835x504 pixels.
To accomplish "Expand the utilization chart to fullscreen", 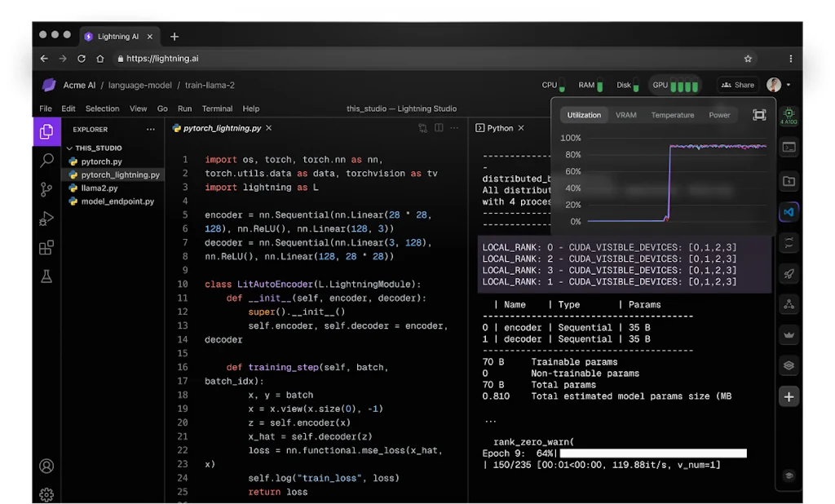I will tap(759, 115).
